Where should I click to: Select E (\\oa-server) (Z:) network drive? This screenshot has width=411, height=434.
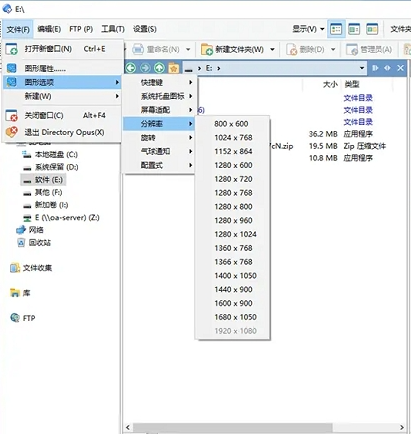[x=61, y=218]
